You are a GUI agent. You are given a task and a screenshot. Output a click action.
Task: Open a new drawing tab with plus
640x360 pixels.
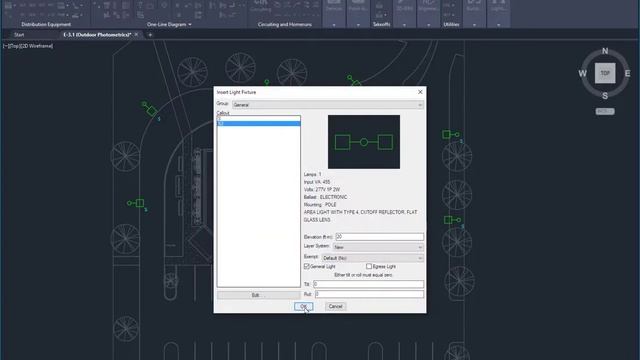(x=150, y=35)
